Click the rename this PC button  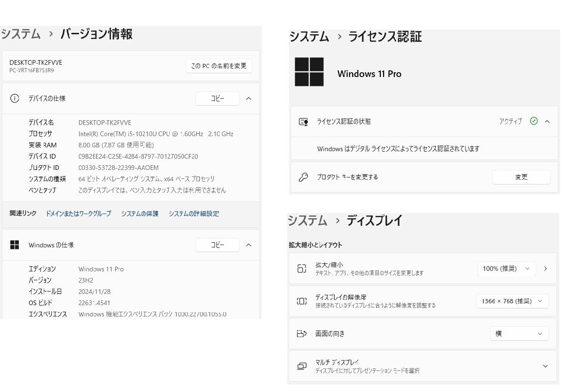[x=219, y=66]
